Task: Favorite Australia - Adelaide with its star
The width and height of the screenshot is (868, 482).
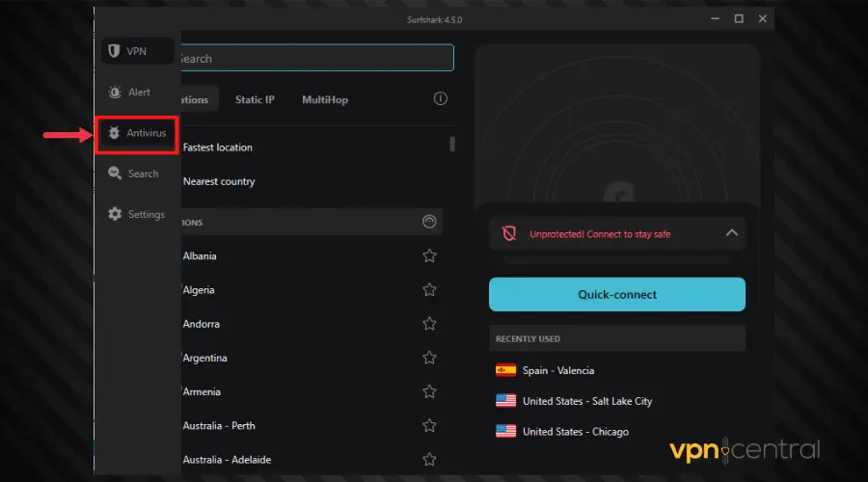Action: (x=429, y=459)
